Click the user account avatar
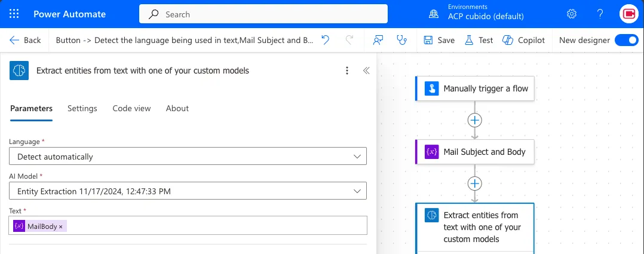This screenshot has width=644, height=254. click(x=628, y=14)
